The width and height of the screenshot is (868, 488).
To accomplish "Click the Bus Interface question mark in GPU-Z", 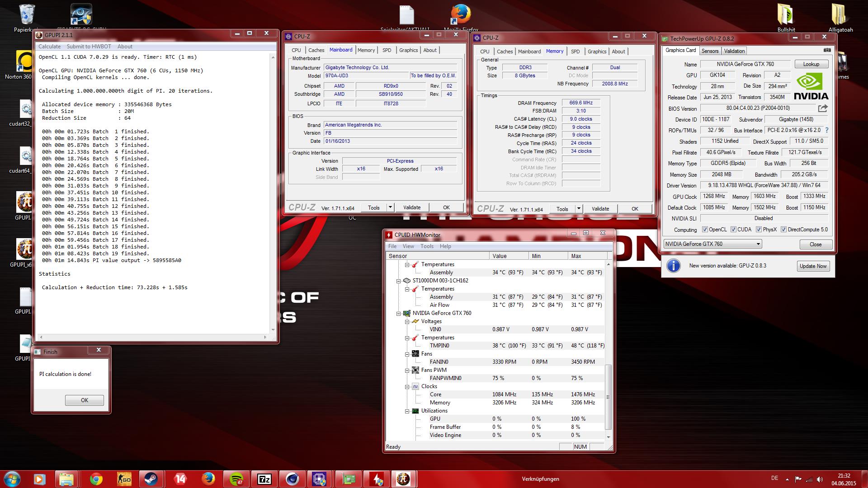I will (x=827, y=130).
